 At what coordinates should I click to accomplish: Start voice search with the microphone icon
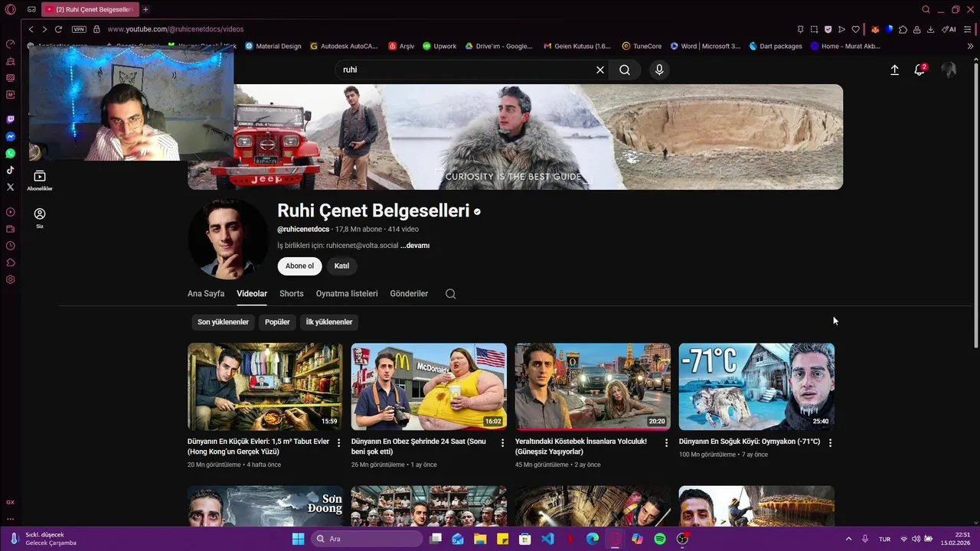pyautogui.click(x=659, y=70)
